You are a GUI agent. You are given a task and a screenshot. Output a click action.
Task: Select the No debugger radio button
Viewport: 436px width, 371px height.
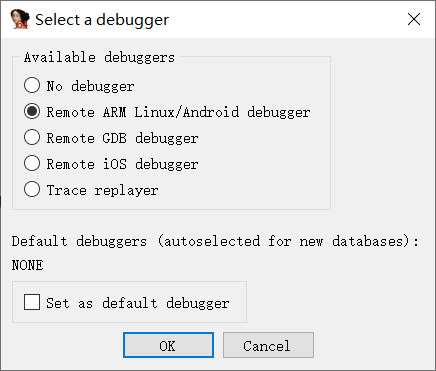click(x=32, y=85)
